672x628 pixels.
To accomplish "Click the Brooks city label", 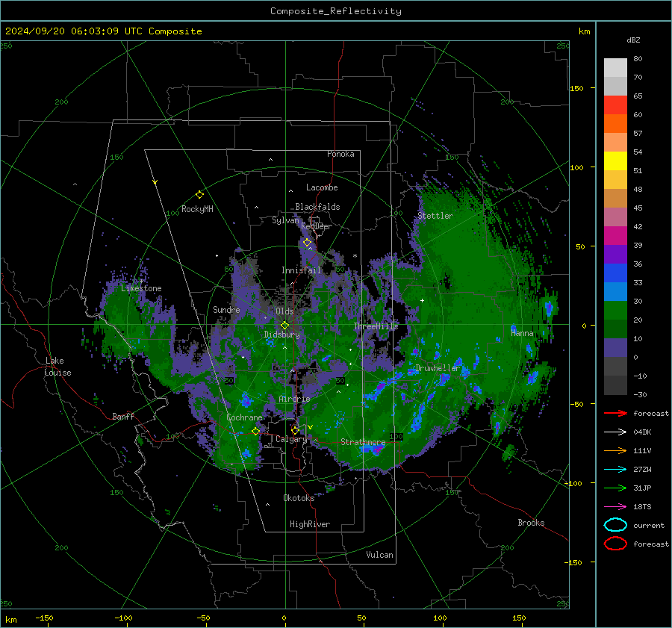I will coord(531,523).
